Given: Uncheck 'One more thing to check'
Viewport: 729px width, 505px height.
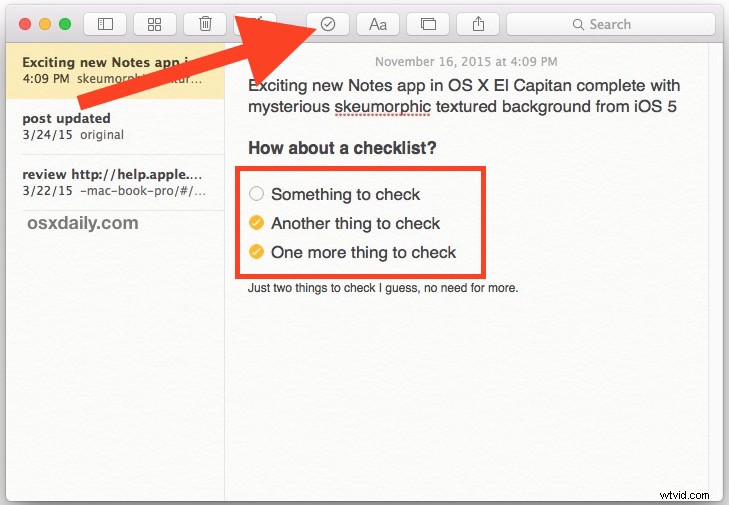Looking at the screenshot, I should 256,252.
